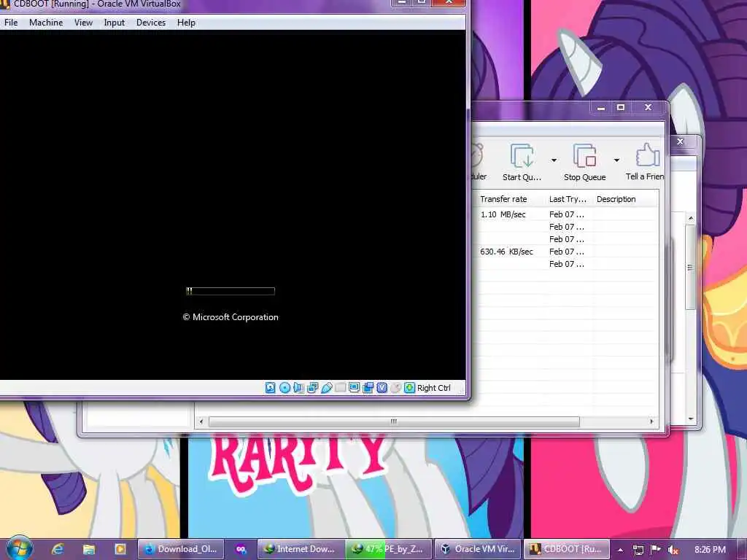Screen dimensions: 747x560
Task: Click the down arrow of the vertical scrollbar
Action: (x=690, y=419)
